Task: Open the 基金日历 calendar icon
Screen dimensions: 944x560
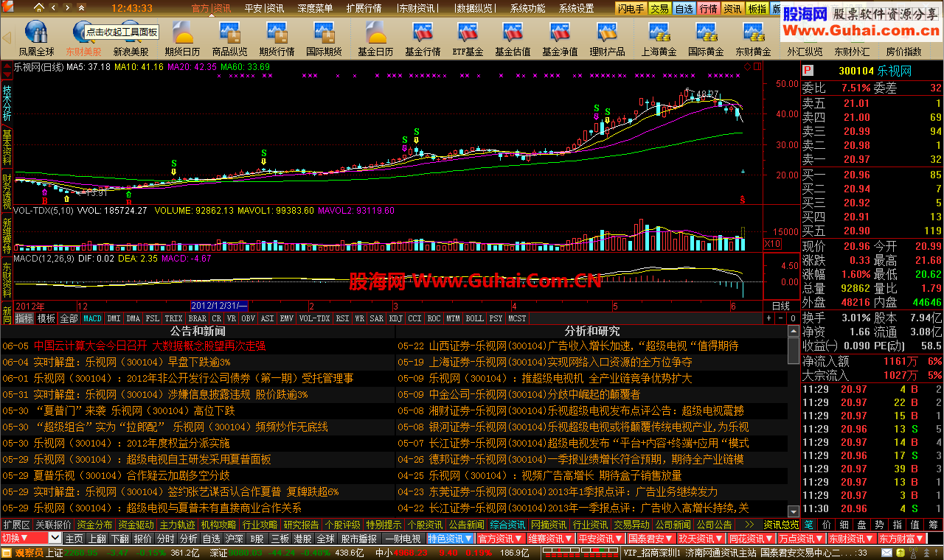Action: [x=375, y=38]
